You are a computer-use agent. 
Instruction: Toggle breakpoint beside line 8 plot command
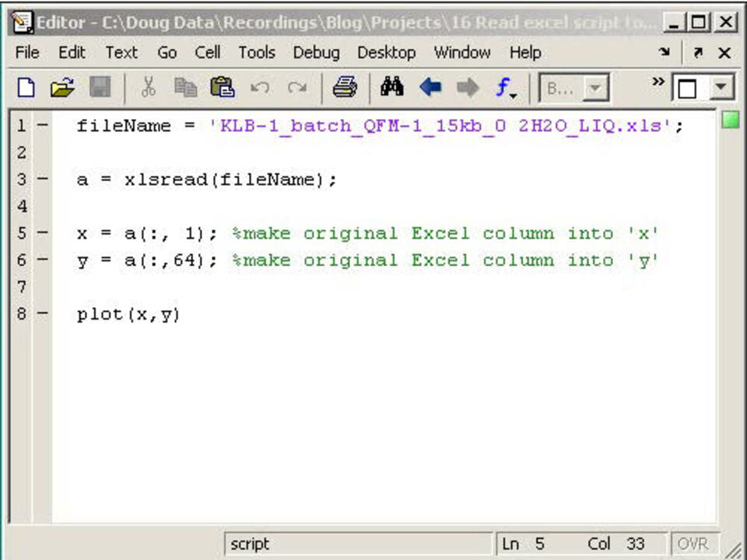coord(41,314)
